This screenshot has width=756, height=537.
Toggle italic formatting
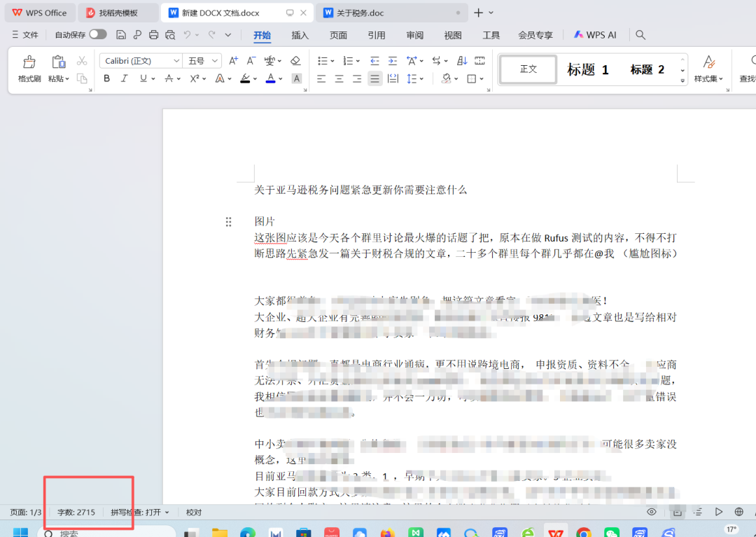[x=124, y=78]
